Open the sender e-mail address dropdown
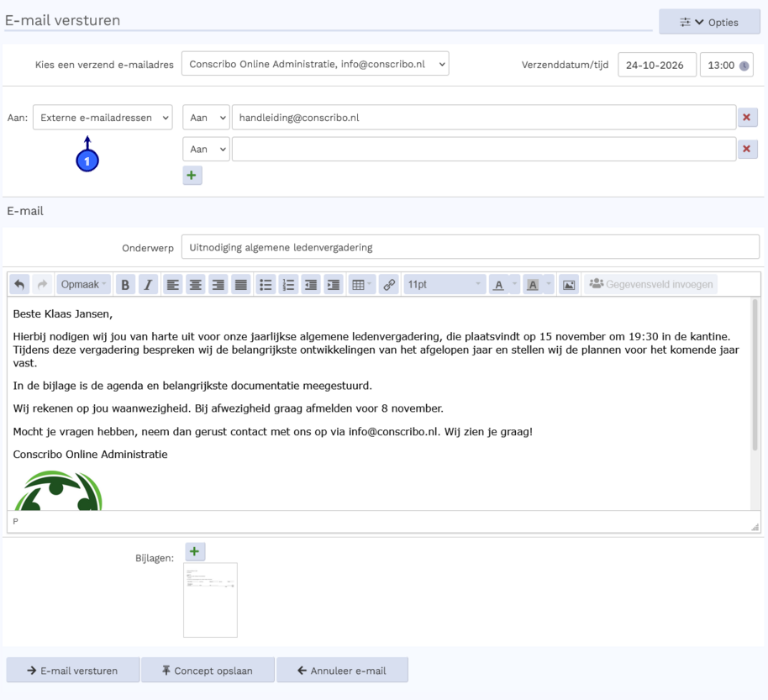Screen dimensions: 768x700 pos(315,64)
